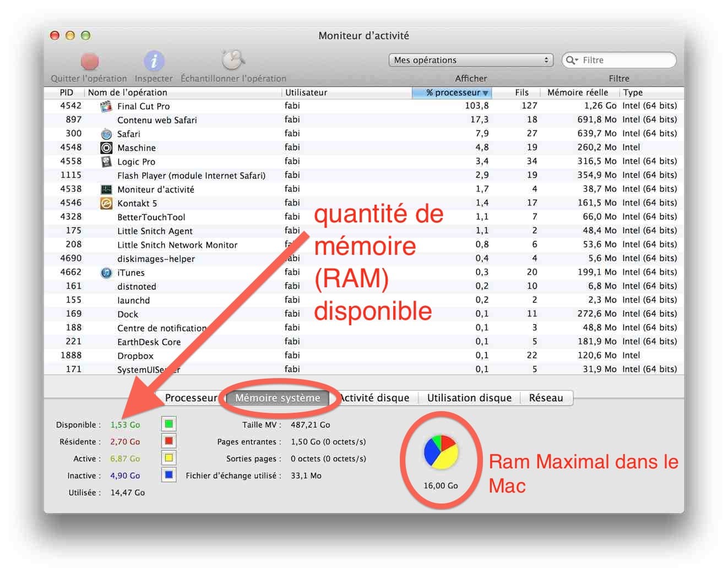
Task: Select the distnoted process row
Action: click(364, 286)
